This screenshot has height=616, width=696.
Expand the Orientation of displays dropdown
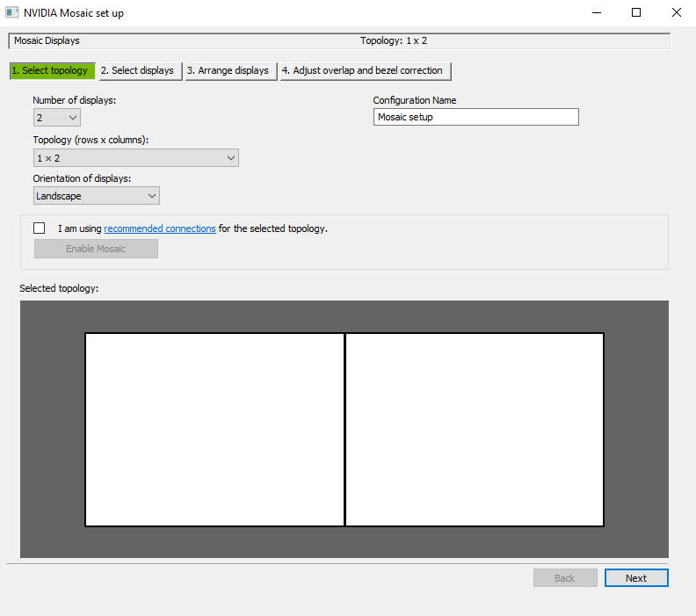click(x=97, y=196)
